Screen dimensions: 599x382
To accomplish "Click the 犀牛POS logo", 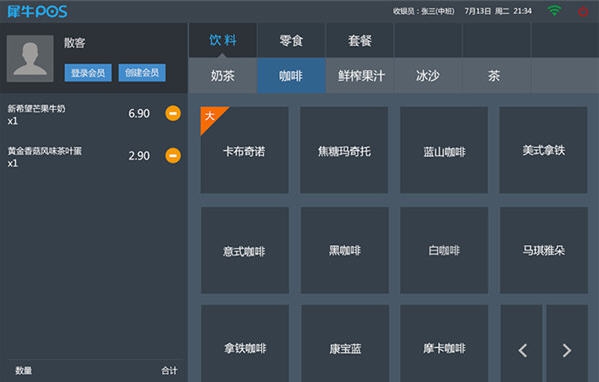I will (x=37, y=11).
